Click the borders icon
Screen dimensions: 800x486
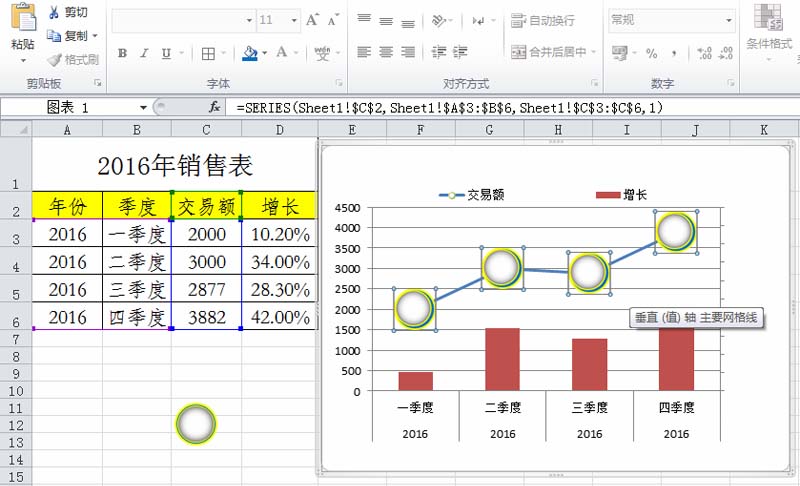208,53
